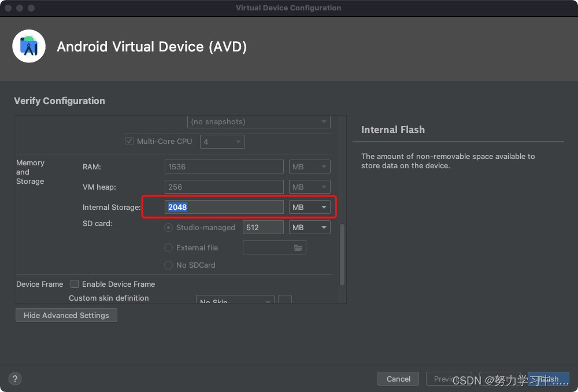Click the browse button beside the skin dropdown
Viewport: 578px width, 392px height.
285,299
